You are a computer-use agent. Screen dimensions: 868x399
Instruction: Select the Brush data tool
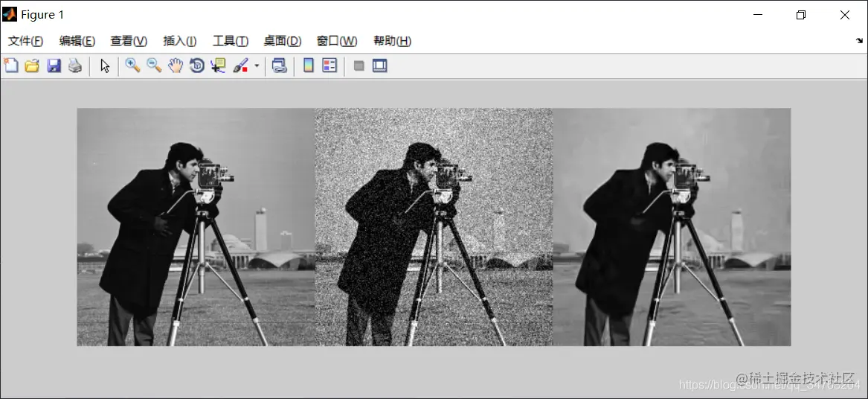point(240,66)
